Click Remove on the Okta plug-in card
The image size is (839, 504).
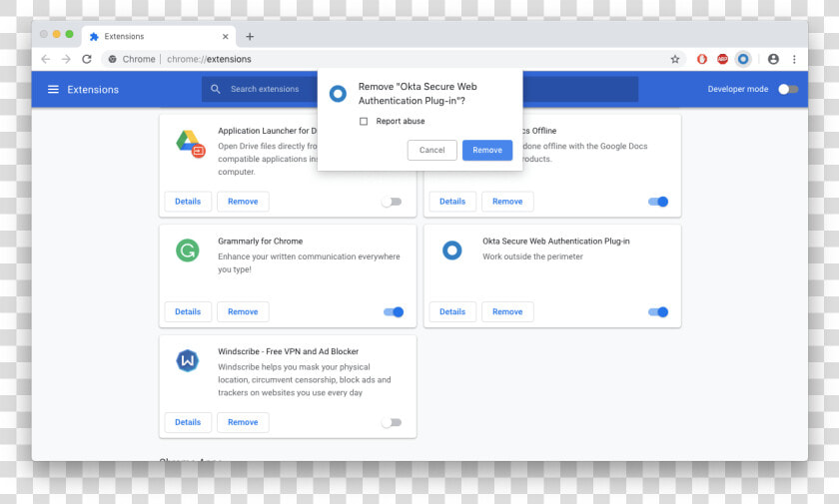(x=507, y=312)
